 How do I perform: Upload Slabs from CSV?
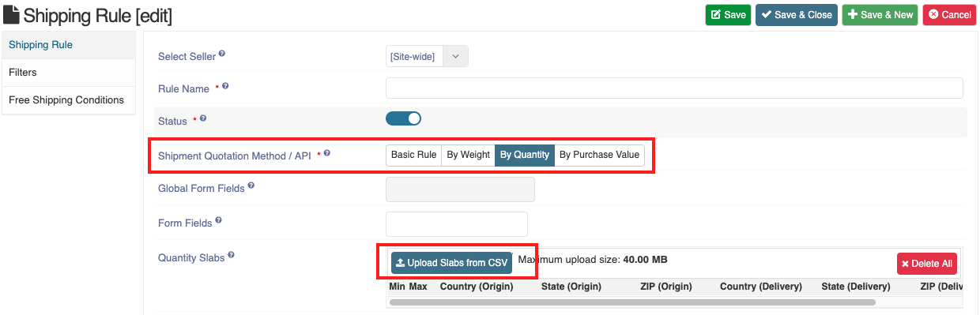click(x=451, y=263)
